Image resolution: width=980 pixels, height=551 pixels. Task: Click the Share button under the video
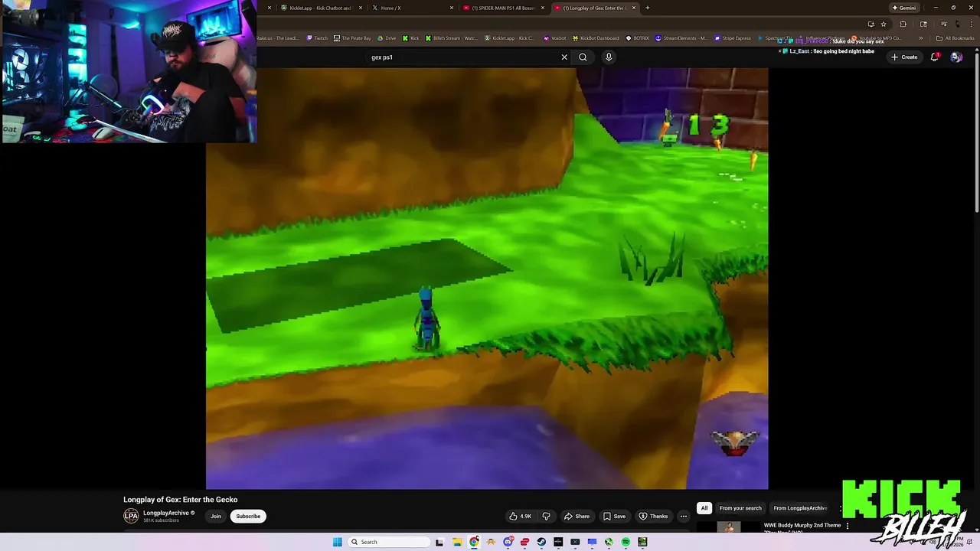pyautogui.click(x=577, y=516)
